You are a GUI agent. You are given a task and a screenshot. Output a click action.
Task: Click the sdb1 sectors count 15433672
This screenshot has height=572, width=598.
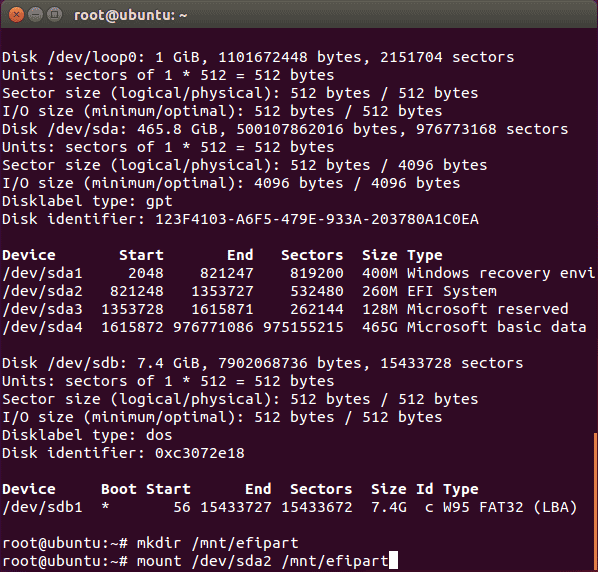coord(317,508)
